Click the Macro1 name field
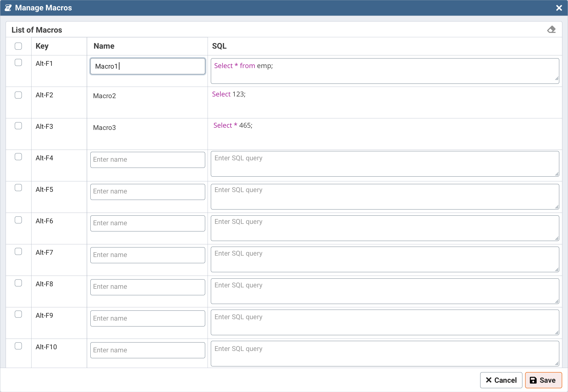The height and width of the screenshot is (392, 568). (147, 66)
